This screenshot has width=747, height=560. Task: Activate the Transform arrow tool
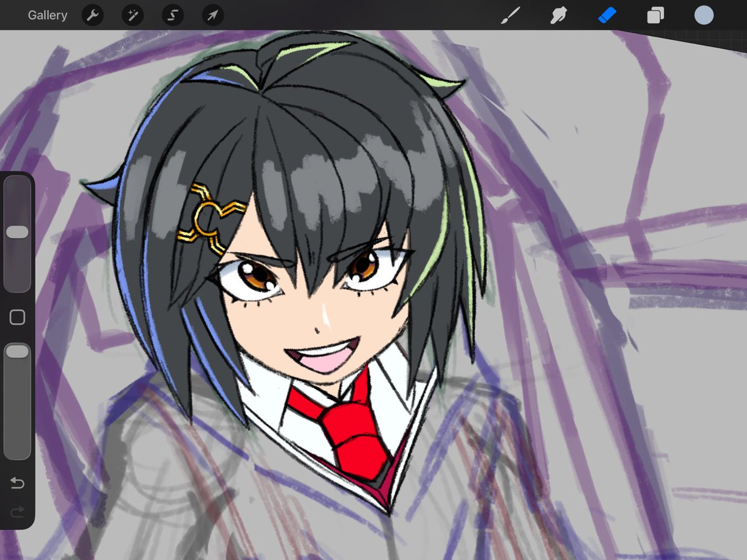213,16
